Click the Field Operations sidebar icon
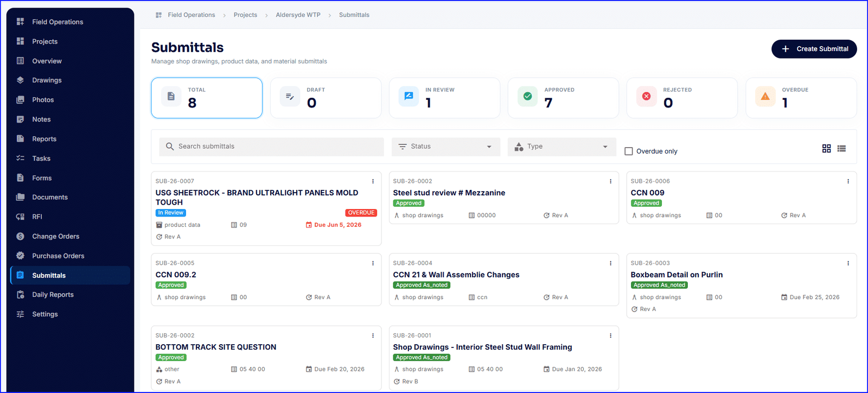This screenshot has height=393, width=868. click(21, 22)
